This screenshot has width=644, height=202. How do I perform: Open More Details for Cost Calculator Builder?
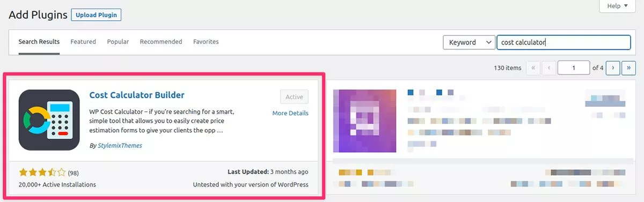click(290, 113)
